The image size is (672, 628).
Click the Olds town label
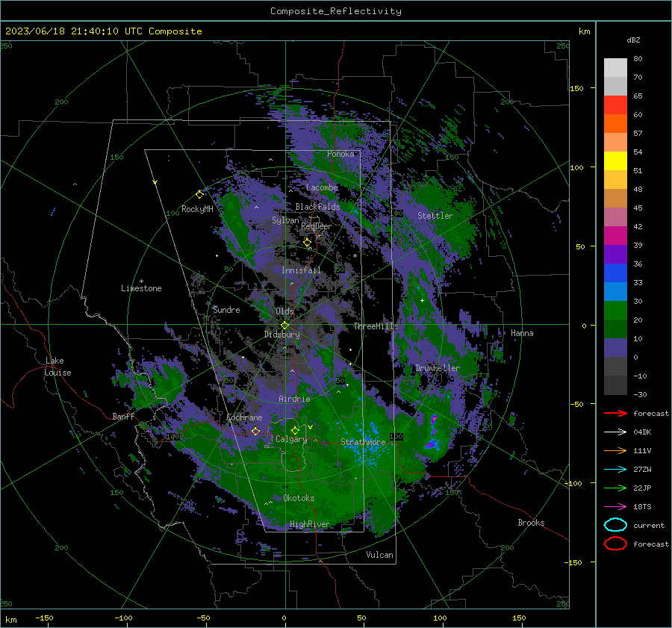284,311
